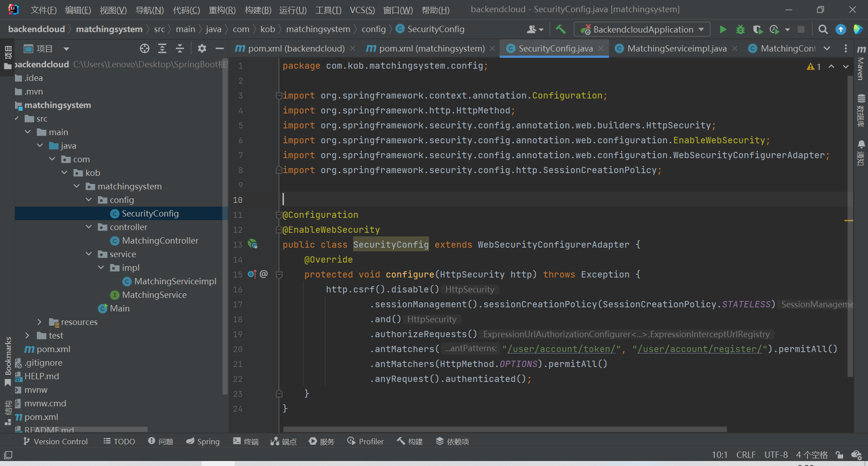
Task: Open BackendcloudApplication run configuration dropdown
Action: pyautogui.click(x=642, y=29)
